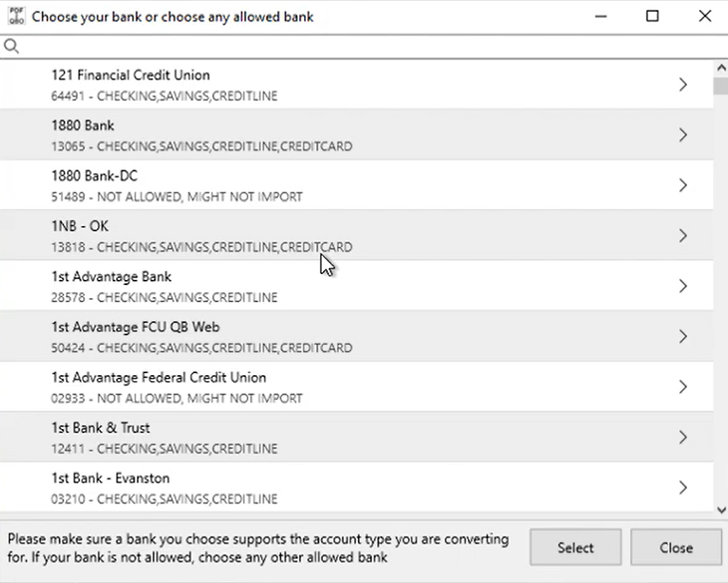Click the 12411 account types line
Viewport: 728px width, 583px height.
click(x=164, y=449)
